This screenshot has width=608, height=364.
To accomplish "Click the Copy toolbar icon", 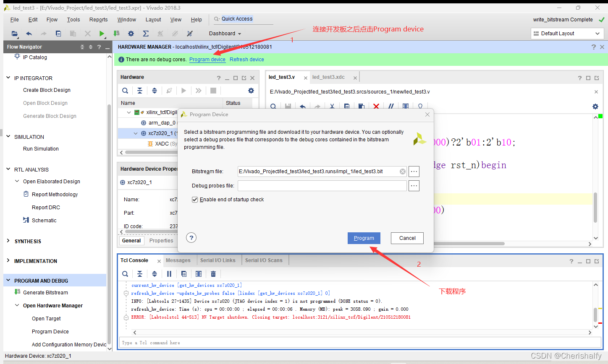I will coord(58,34).
